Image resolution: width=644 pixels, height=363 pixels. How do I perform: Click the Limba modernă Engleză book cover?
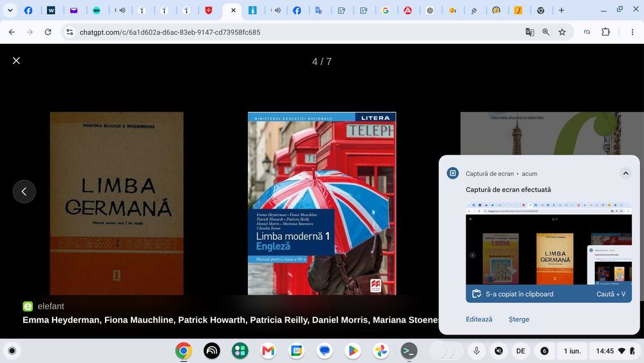[x=322, y=203]
